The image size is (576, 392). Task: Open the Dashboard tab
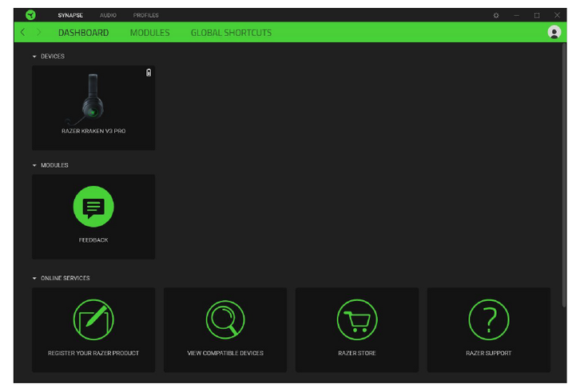83,33
